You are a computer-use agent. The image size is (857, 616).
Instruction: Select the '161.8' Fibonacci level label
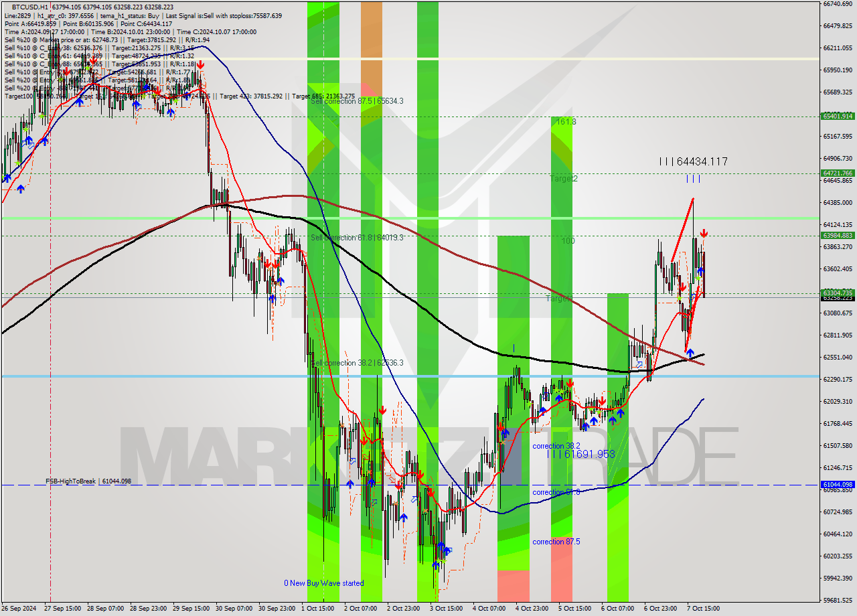(x=566, y=122)
